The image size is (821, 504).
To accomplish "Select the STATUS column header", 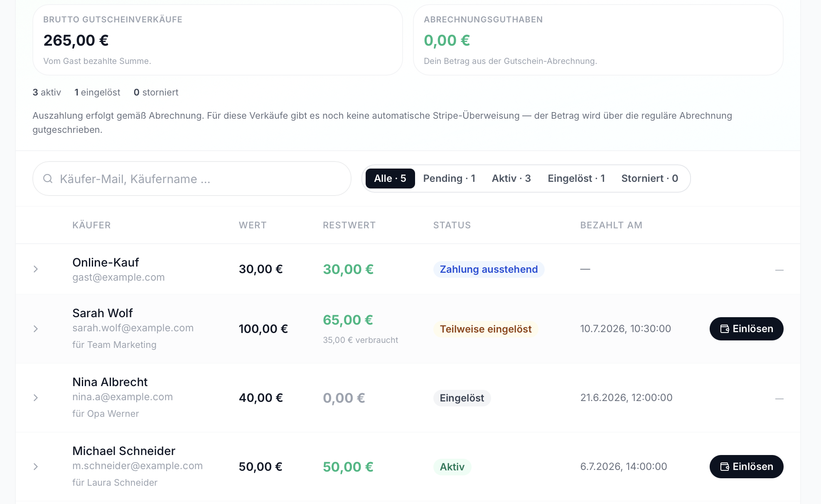I will (452, 225).
